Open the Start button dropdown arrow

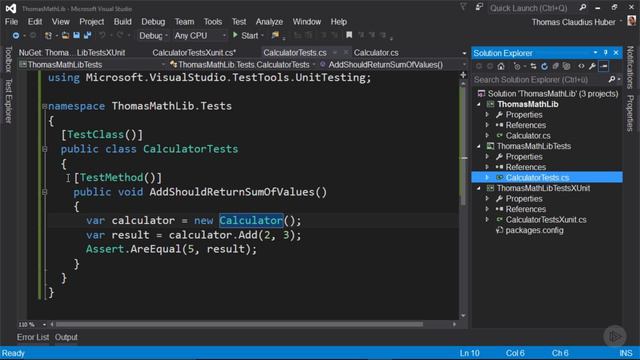pyautogui.click(x=262, y=36)
